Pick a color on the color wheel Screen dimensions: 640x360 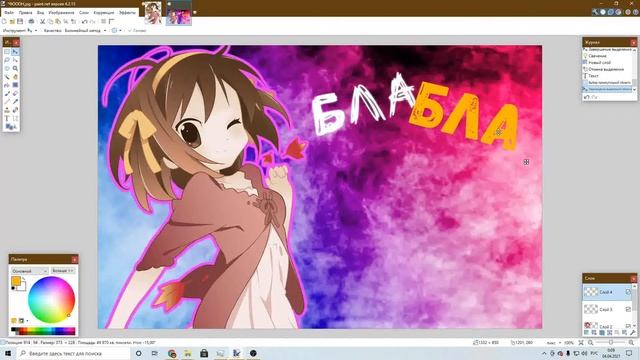click(51, 300)
